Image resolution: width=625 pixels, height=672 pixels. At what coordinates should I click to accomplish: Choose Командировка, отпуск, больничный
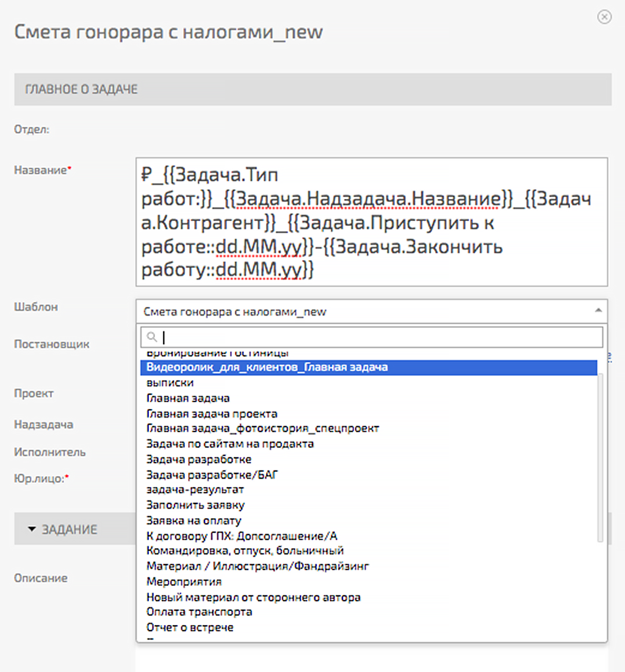click(x=244, y=550)
